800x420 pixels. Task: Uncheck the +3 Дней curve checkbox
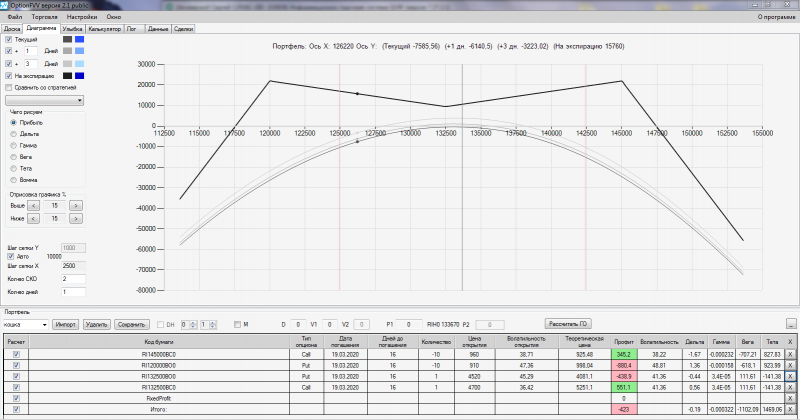pos(9,64)
